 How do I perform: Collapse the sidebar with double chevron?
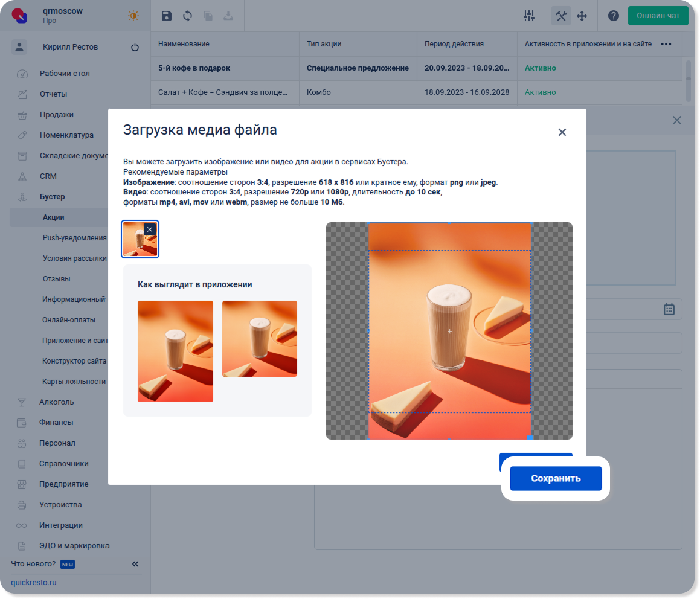[x=135, y=564]
